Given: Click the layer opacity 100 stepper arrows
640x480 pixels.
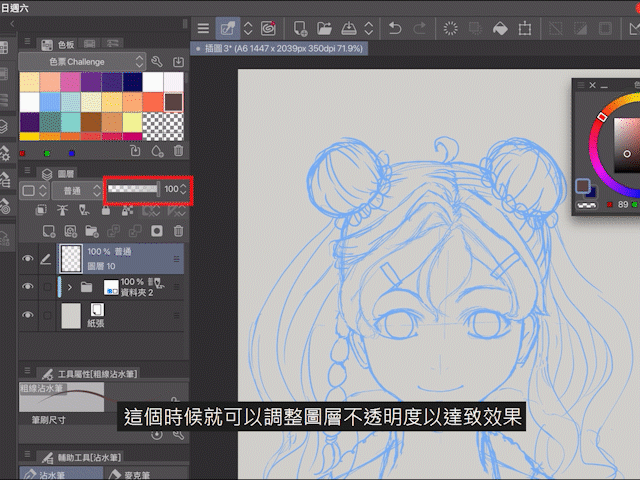Looking at the screenshot, I should (183, 189).
